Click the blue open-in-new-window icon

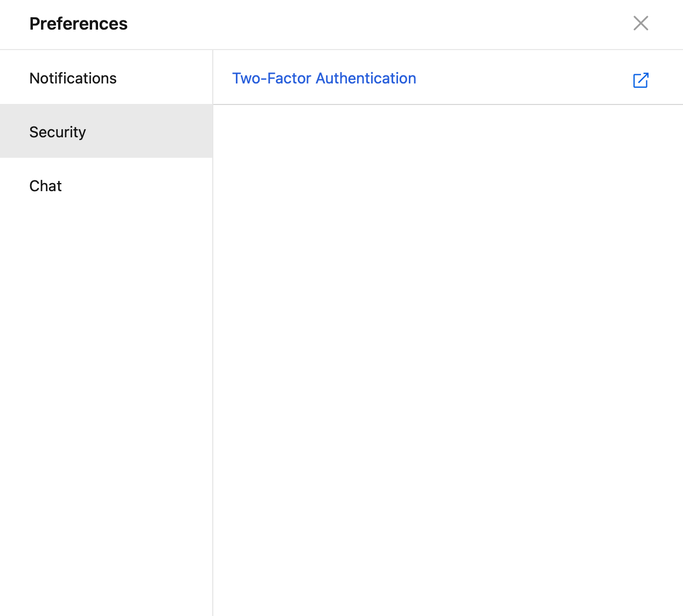(640, 80)
